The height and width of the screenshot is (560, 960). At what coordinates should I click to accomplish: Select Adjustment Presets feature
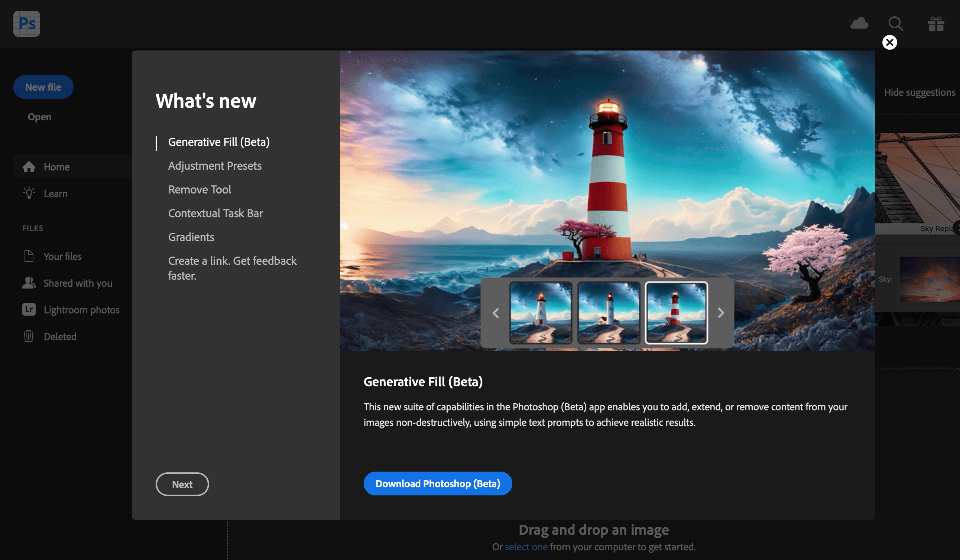pyautogui.click(x=215, y=166)
